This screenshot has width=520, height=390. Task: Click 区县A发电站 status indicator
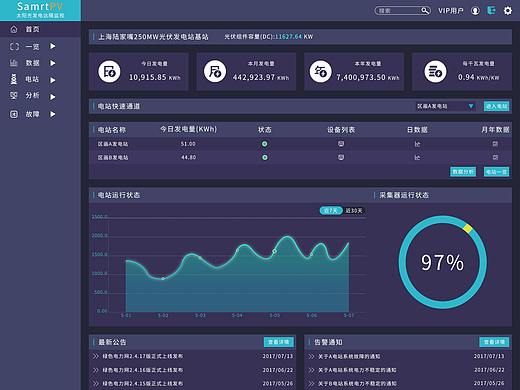coord(264,144)
